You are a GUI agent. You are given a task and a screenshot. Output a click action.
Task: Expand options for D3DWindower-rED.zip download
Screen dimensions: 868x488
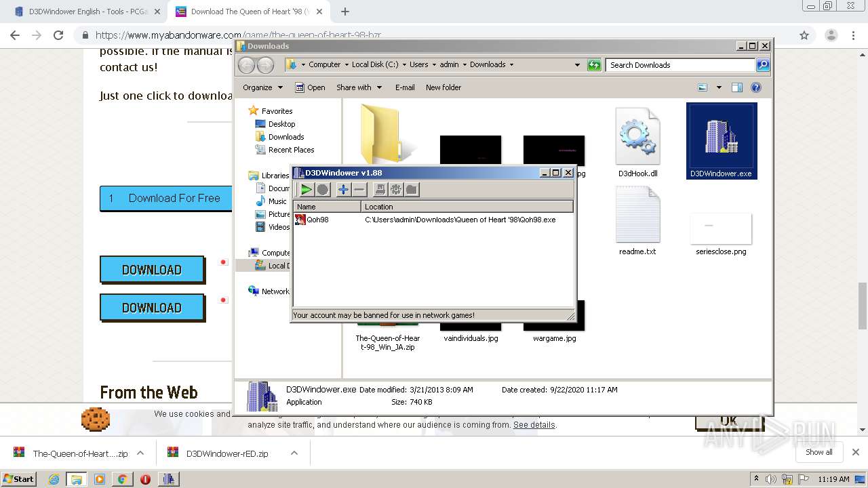(x=294, y=453)
